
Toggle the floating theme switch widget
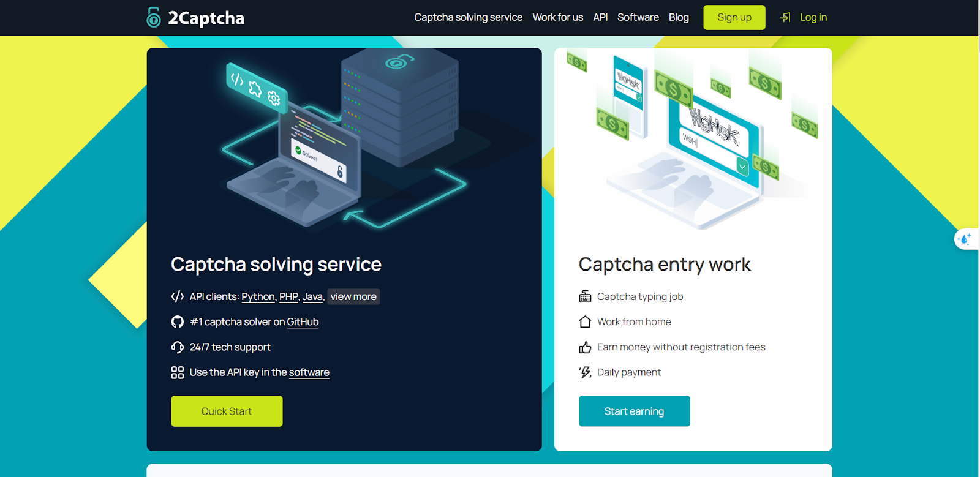[x=967, y=239]
